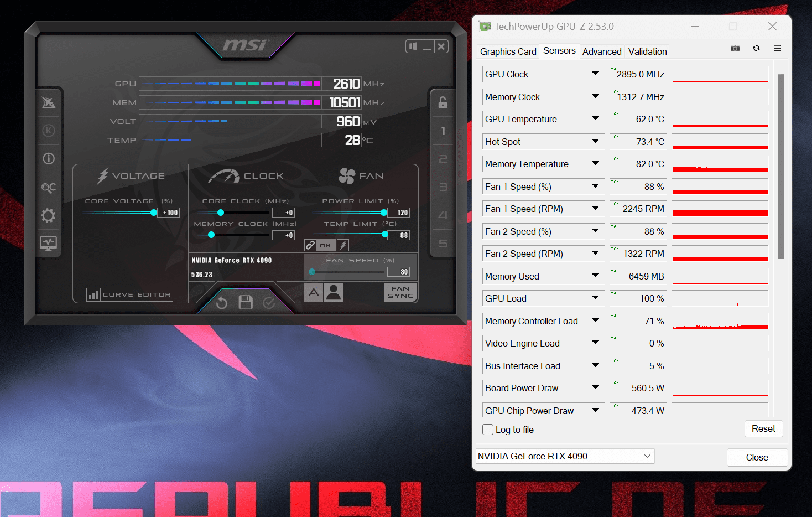Expand the GPU Temperature sensor dropdown

pos(595,118)
